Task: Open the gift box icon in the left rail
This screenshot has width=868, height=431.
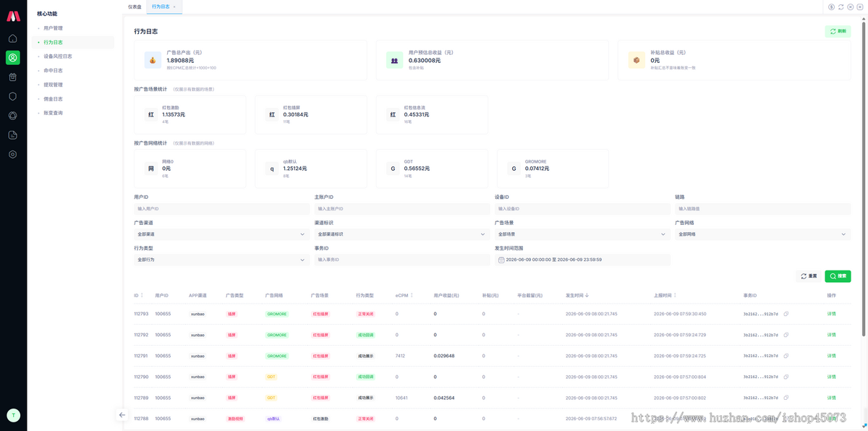Action: click(13, 77)
